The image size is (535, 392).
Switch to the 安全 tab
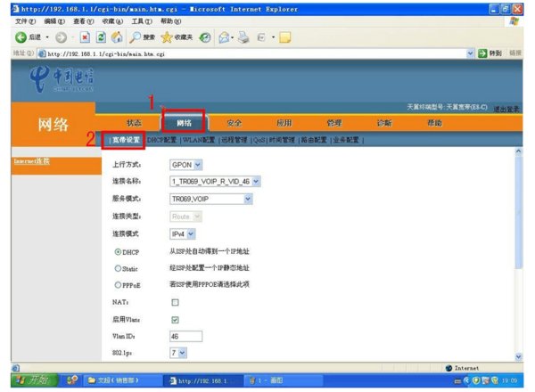(x=234, y=123)
